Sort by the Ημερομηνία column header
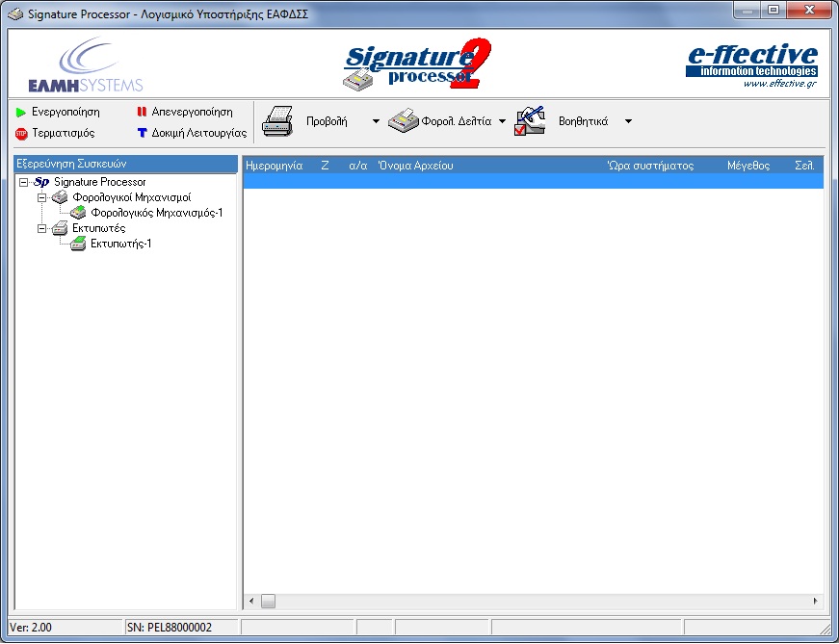Image resolution: width=839 pixels, height=644 pixels. tap(275, 166)
